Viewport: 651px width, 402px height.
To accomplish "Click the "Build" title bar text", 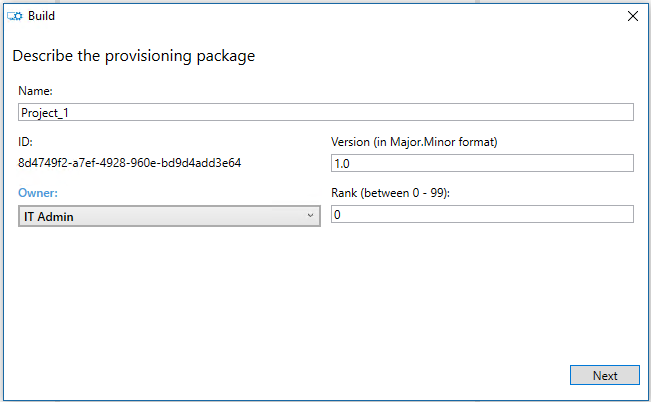I will pos(41,16).
